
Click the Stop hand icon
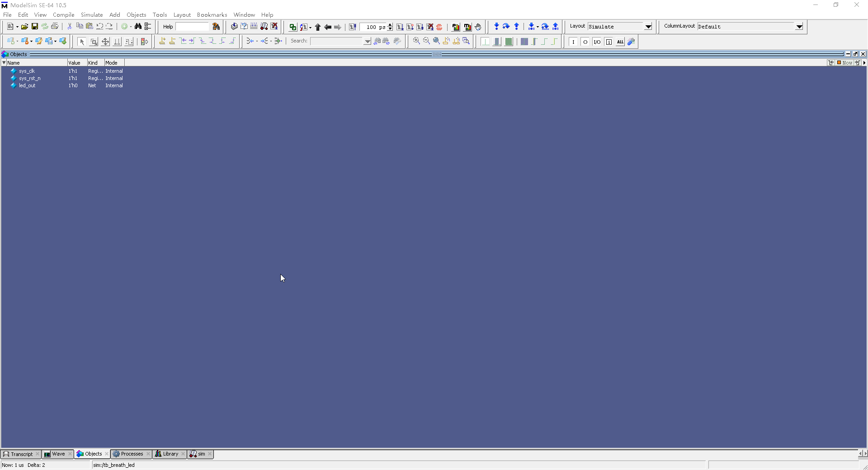(x=478, y=27)
